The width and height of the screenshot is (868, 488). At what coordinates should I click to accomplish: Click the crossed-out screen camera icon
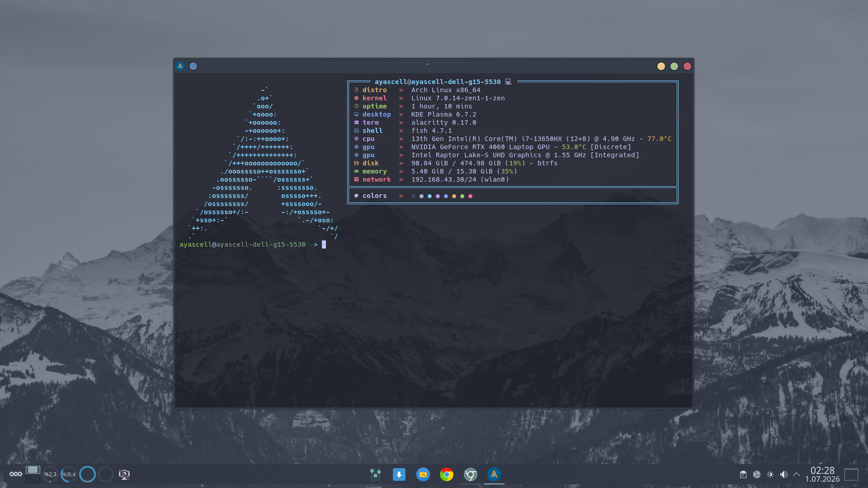pyautogui.click(x=124, y=474)
